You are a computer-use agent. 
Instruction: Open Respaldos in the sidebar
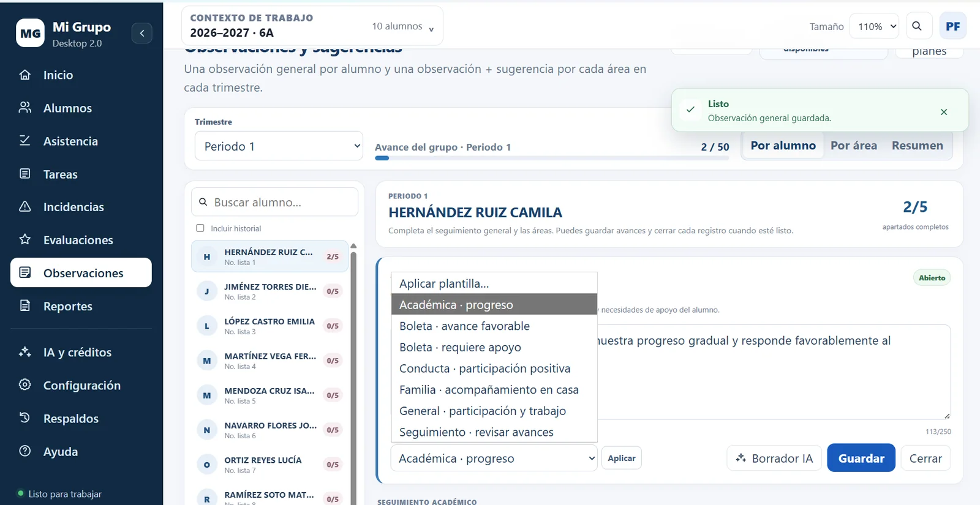click(81, 418)
